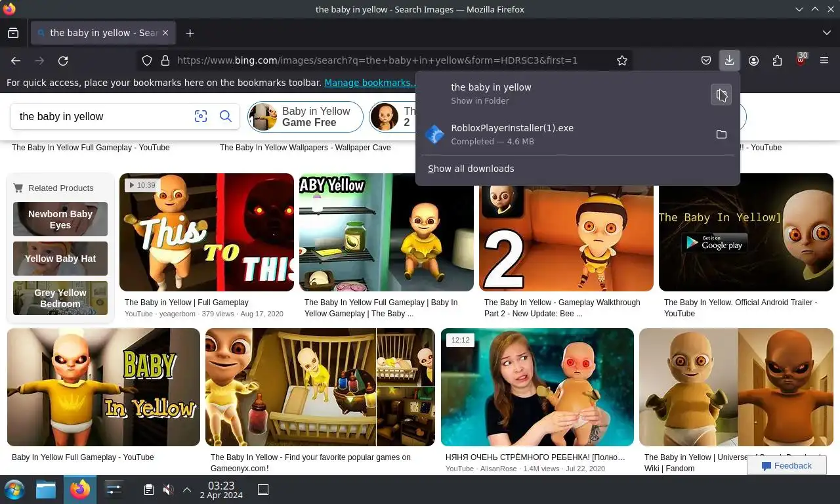Viewport: 840px width, 504px height.
Task: Open the Firefox View icon
Action: click(13, 33)
